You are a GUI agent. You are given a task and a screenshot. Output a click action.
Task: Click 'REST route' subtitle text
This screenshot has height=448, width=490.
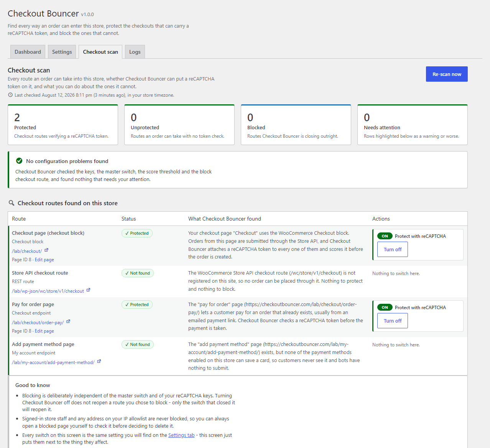click(23, 282)
